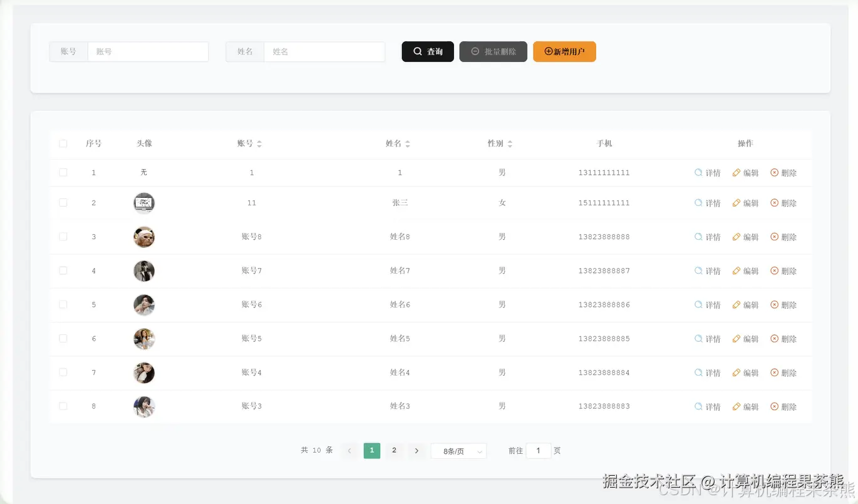Click the 编辑 pencil icon for 账号8
This screenshot has height=504, width=858.
coord(737,237)
